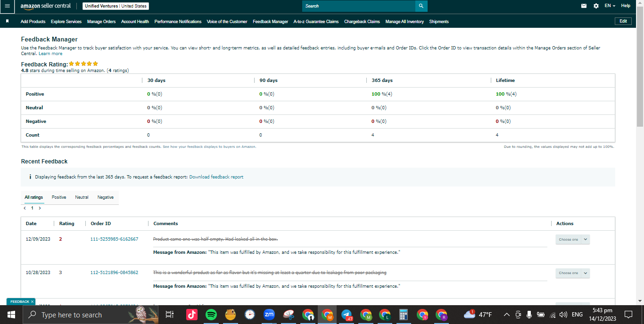Viewport: 644px width, 324px height.
Task: Click the Comments column header
Action: (165, 224)
